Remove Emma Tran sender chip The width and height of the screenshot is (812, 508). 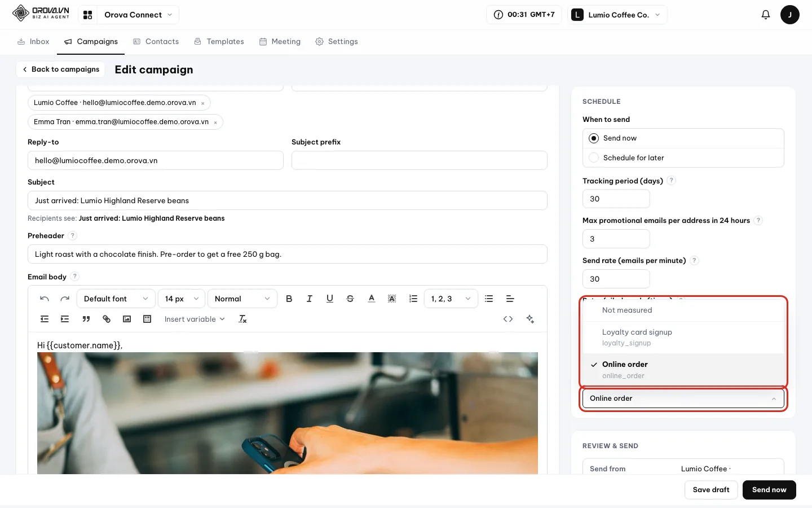point(215,122)
